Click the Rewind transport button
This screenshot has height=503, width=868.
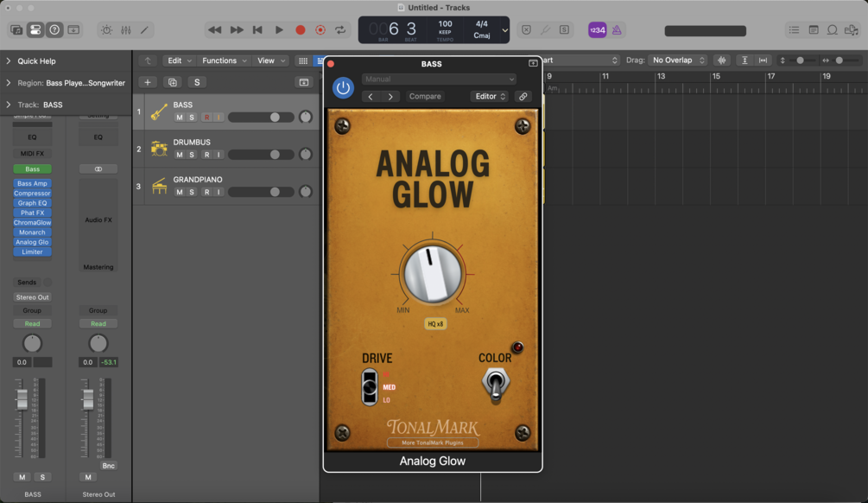coord(215,30)
